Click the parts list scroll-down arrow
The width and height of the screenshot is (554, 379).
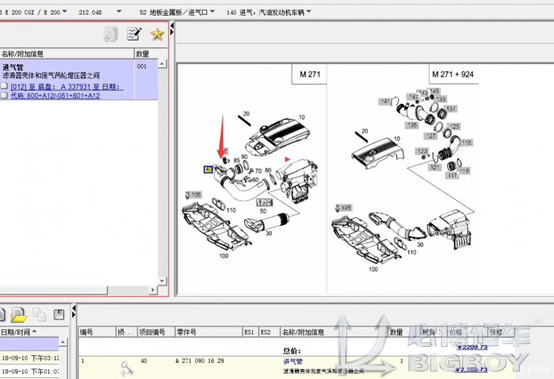tap(162, 281)
